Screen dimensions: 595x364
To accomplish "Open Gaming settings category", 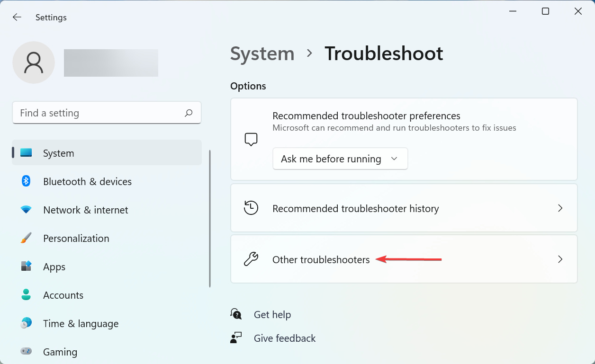I will (x=107, y=352).
